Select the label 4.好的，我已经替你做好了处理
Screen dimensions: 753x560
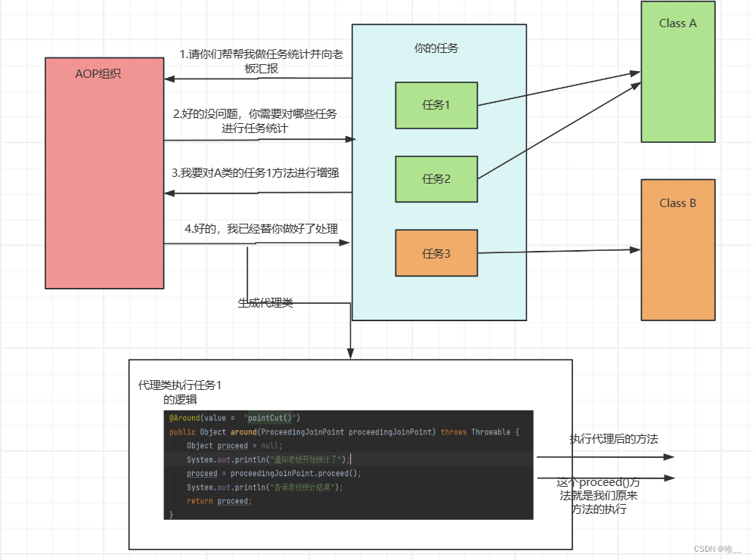262,228
